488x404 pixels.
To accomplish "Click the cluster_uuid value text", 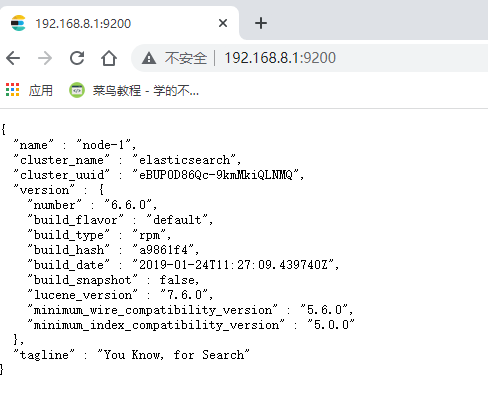I will click(215, 175).
